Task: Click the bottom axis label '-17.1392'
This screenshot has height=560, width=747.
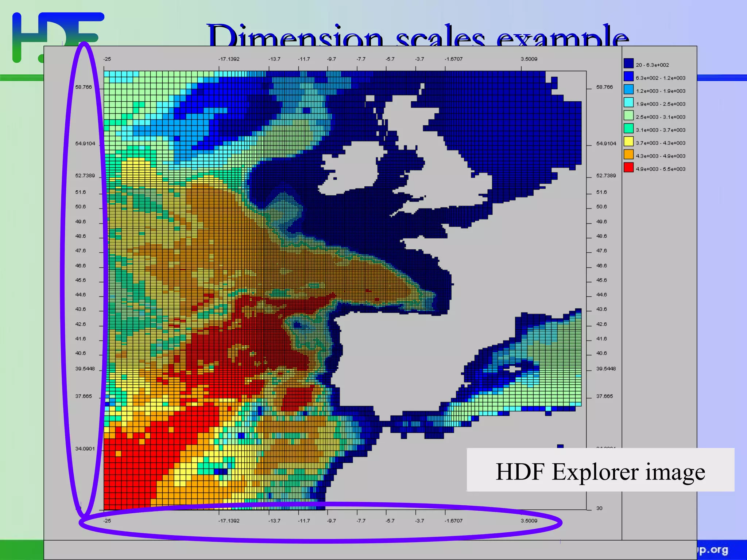Action: click(229, 521)
